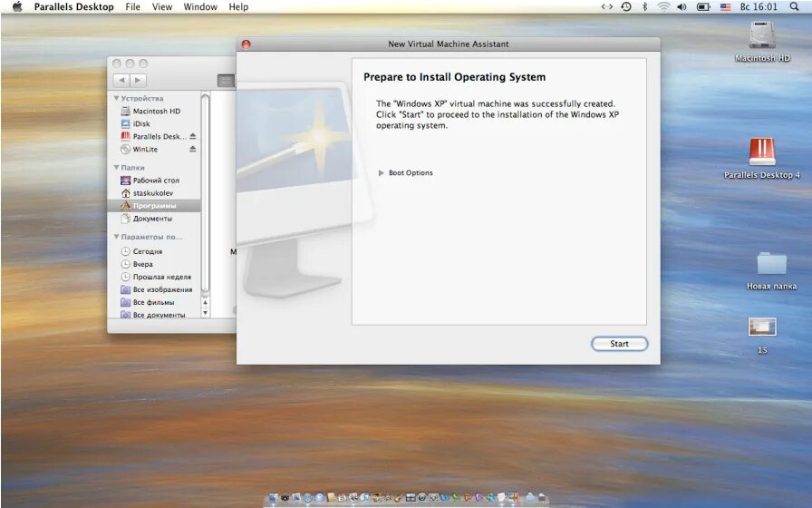812x508 pixels.
Task: Click the volume speaker icon
Action: click(x=682, y=6)
